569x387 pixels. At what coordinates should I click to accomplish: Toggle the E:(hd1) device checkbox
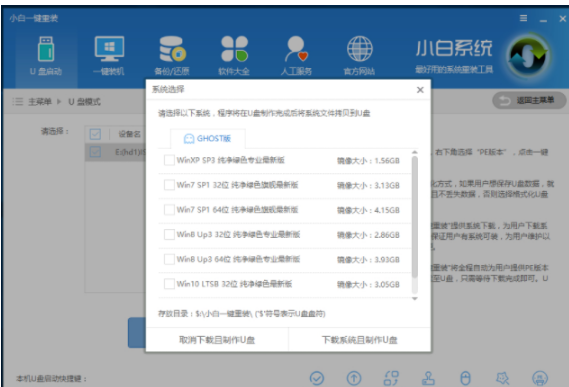(x=95, y=152)
